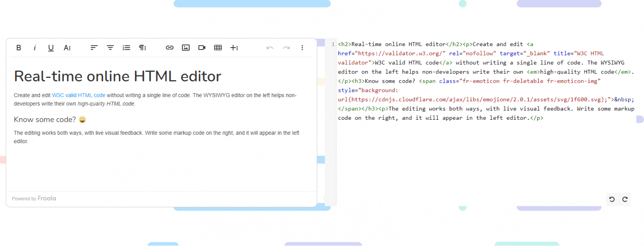Toggle underline formatting
Image resolution: width=644 pixels, height=246 pixels.
51,48
